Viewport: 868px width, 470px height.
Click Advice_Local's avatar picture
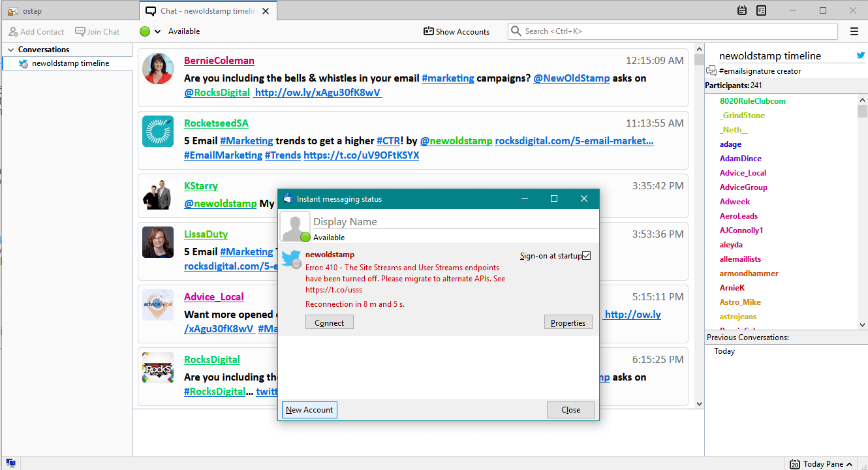pyautogui.click(x=158, y=305)
